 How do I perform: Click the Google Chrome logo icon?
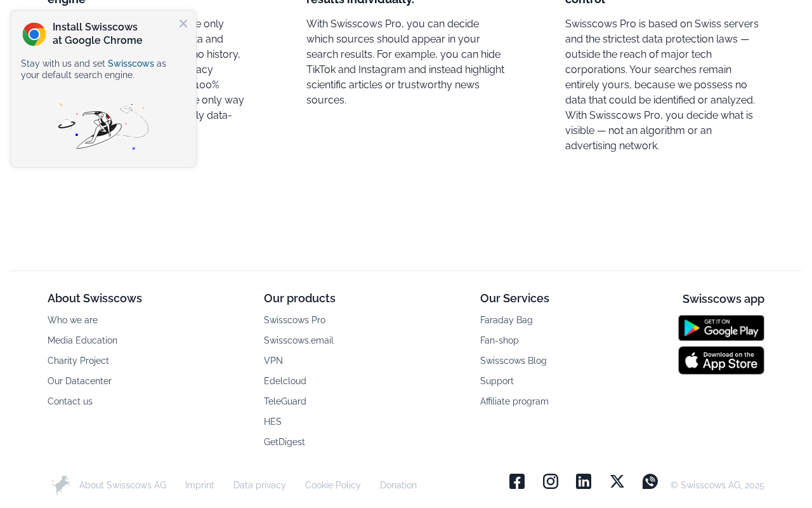[x=34, y=34]
